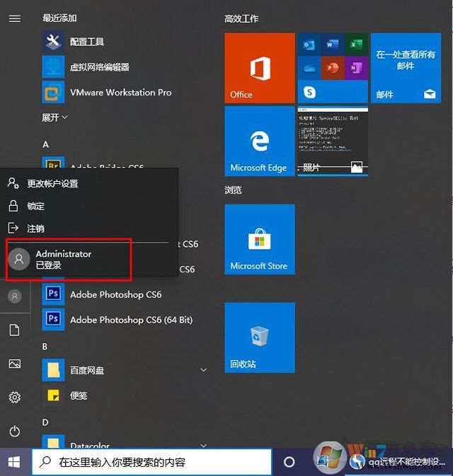The height and width of the screenshot is (476, 453).
Task: Select 锁定 to lock the computer
Action: (x=89, y=206)
